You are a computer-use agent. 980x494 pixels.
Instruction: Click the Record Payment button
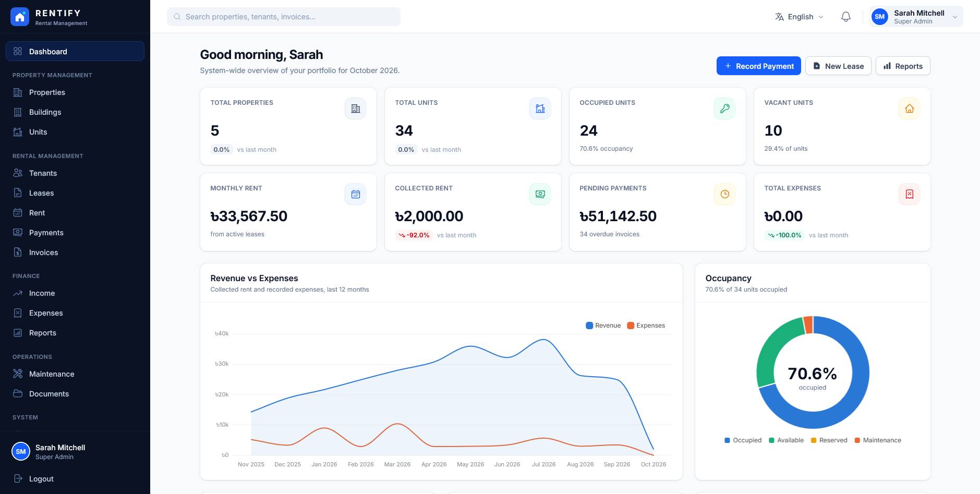pos(758,66)
